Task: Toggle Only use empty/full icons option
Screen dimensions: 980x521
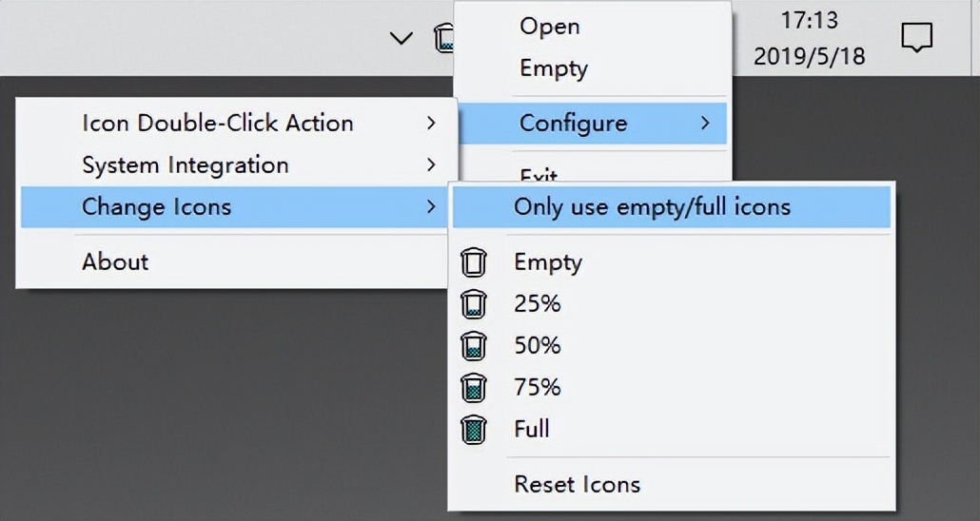Action: pyautogui.click(x=652, y=206)
